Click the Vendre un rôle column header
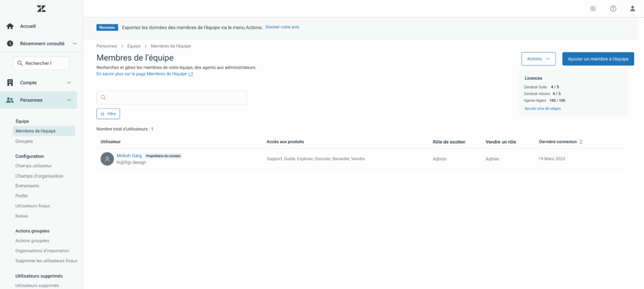644x289 pixels. [501, 141]
